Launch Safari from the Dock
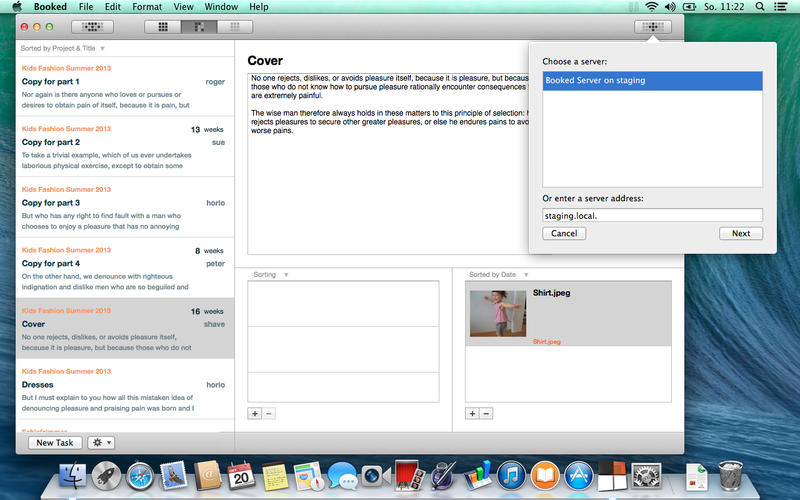The width and height of the screenshot is (800, 500). point(140,477)
